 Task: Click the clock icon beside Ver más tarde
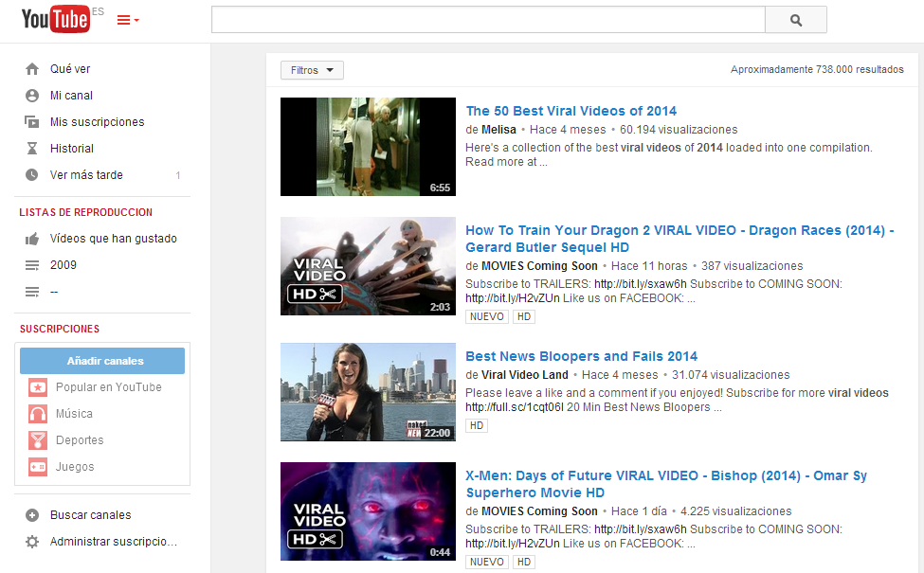click(32, 175)
